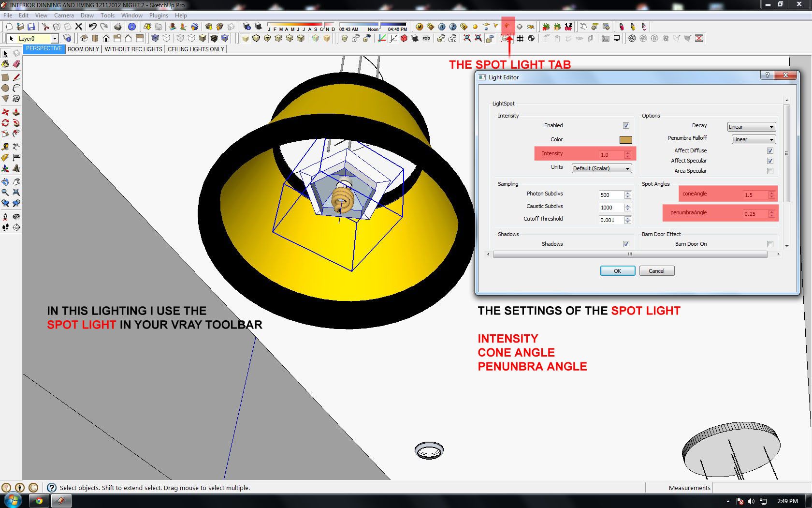Viewport: 812px width, 508px height.
Task: Toggle the Affect Specular checkbox
Action: [770, 161]
